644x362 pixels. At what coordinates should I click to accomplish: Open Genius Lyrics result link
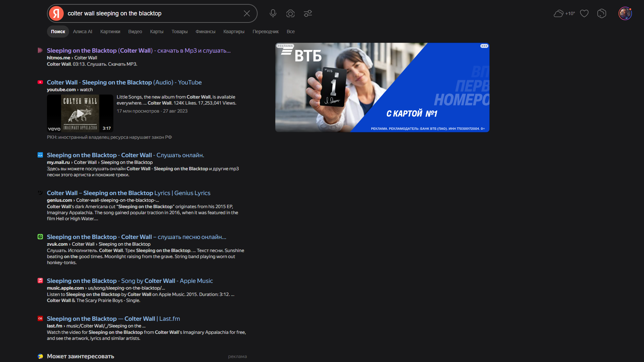click(x=128, y=193)
